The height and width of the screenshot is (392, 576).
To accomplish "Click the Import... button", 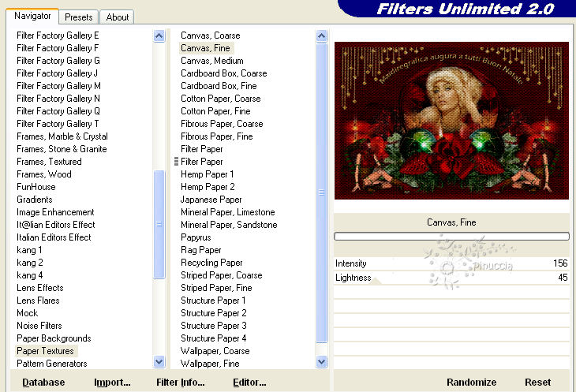I will pos(112,383).
